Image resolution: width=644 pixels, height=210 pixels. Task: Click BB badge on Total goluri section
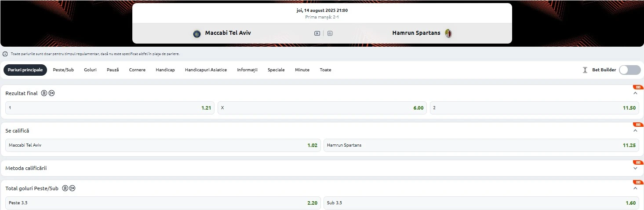tap(638, 182)
